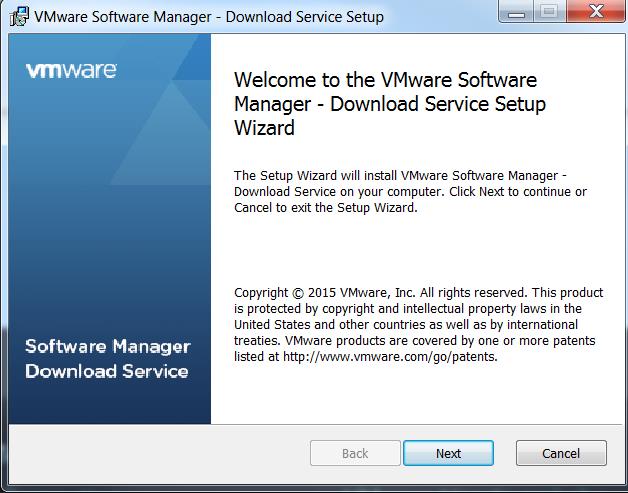Image resolution: width=628 pixels, height=493 pixels.
Task: Click the 'Copyright © 2015 VMware, Inc.' text
Action: (326, 293)
